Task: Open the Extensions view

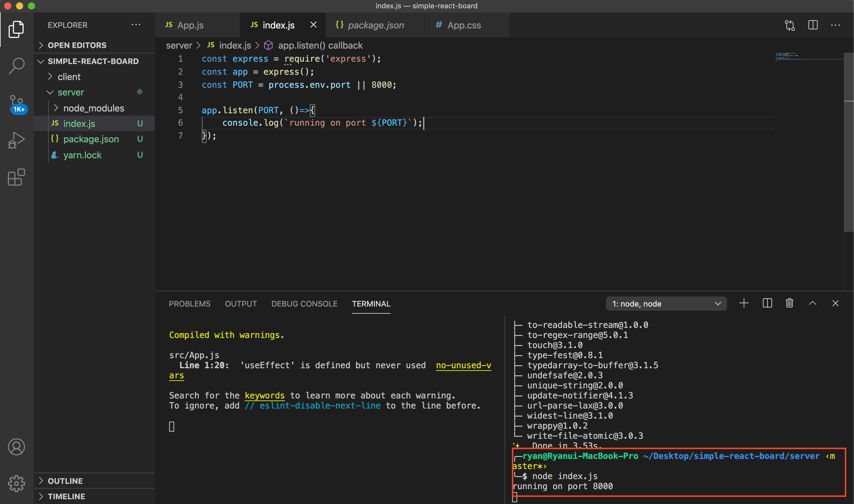Action: (16, 177)
